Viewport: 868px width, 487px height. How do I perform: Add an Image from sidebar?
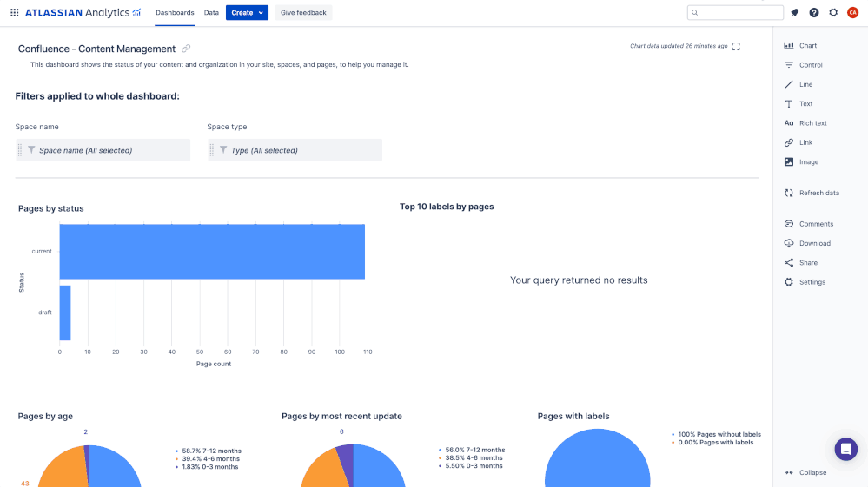coord(801,161)
